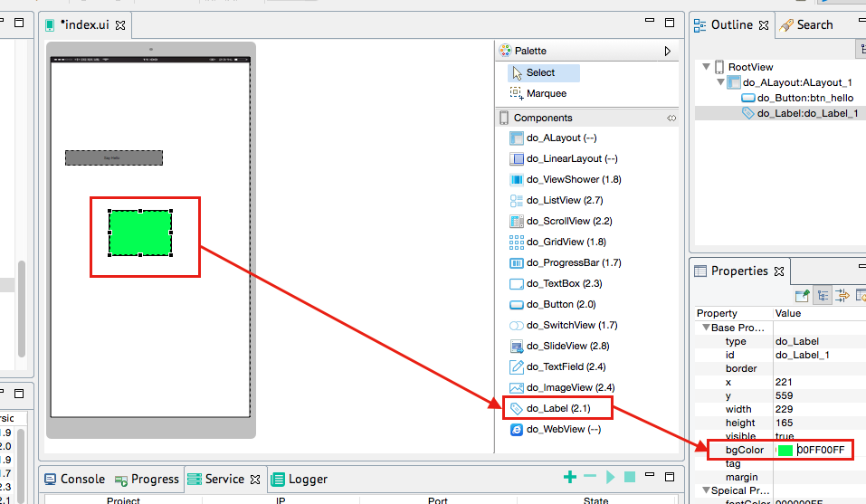Choose the do_ProgressBar component

pyautogui.click(x=573, y=262)
